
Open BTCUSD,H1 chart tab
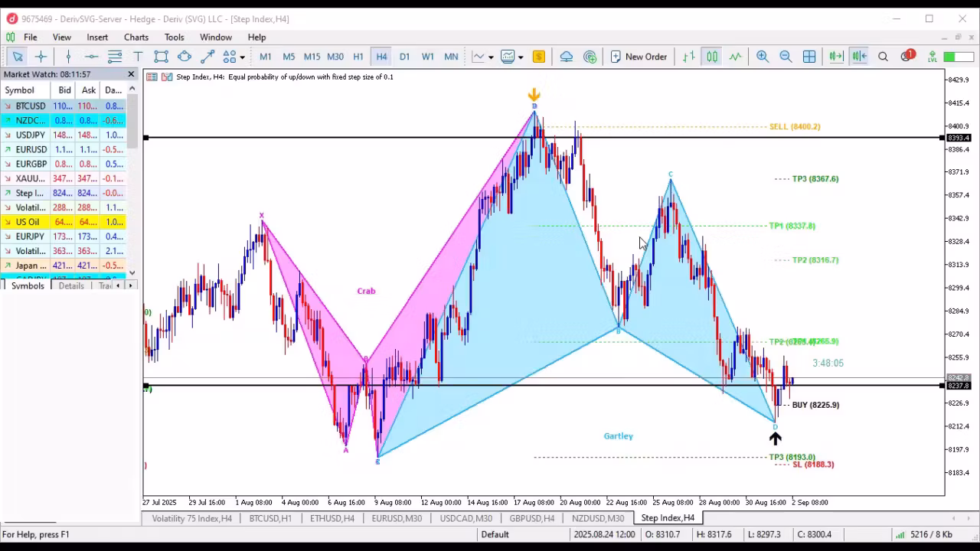click(x=270, y=518)
